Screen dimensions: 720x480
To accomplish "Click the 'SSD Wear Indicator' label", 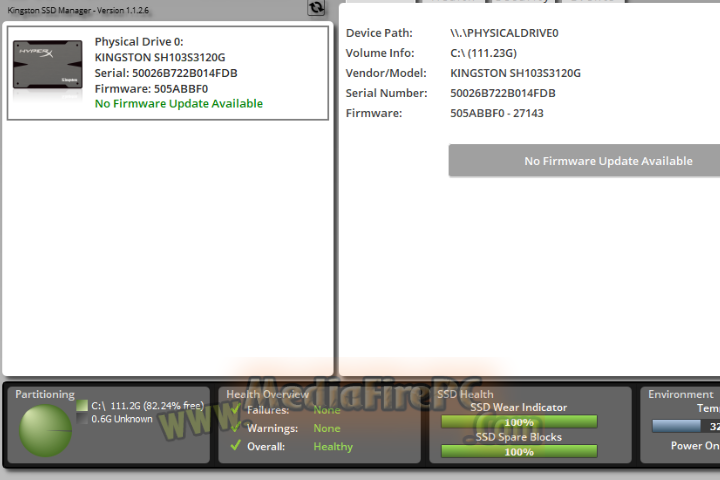I will 518,407.
